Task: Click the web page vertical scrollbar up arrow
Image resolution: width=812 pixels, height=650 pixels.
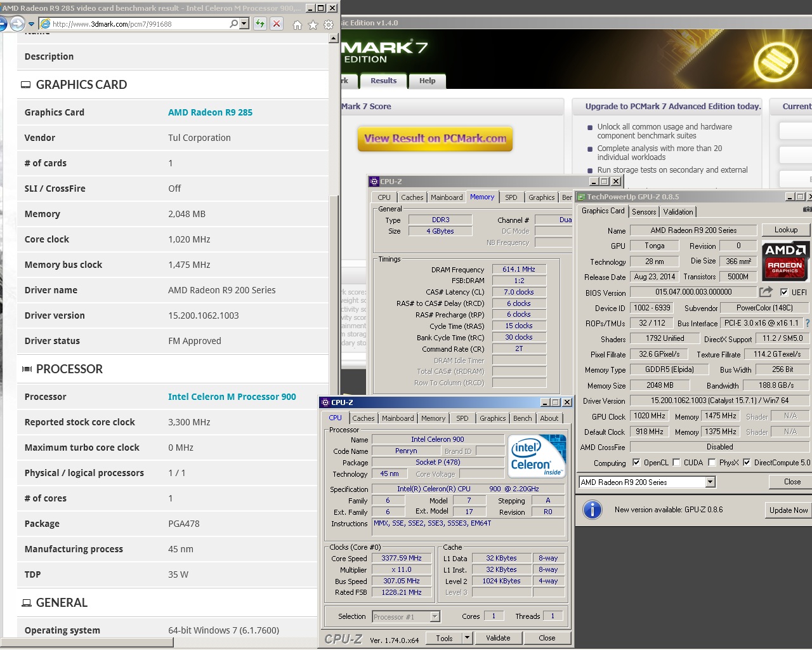Action: pos(334,38)
